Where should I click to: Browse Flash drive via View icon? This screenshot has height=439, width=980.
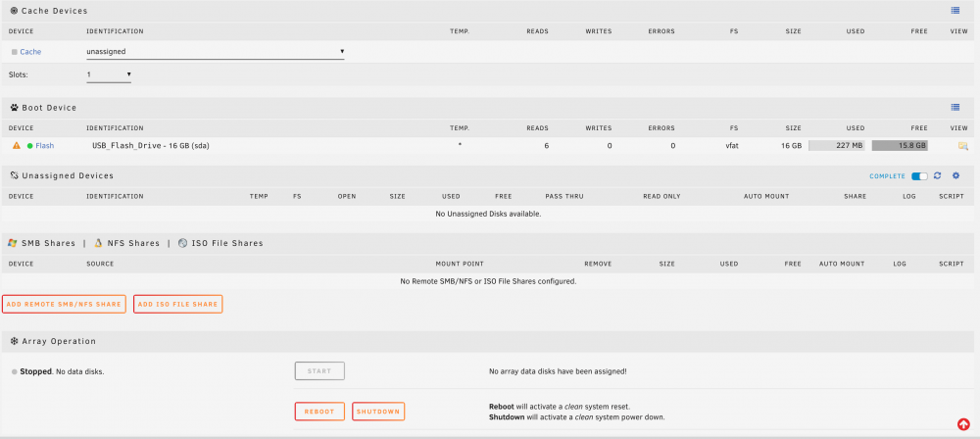[962, 146]
